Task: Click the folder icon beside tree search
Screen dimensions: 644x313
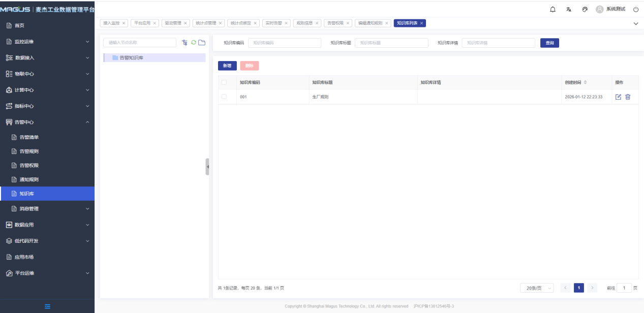Action: [201, 43]
